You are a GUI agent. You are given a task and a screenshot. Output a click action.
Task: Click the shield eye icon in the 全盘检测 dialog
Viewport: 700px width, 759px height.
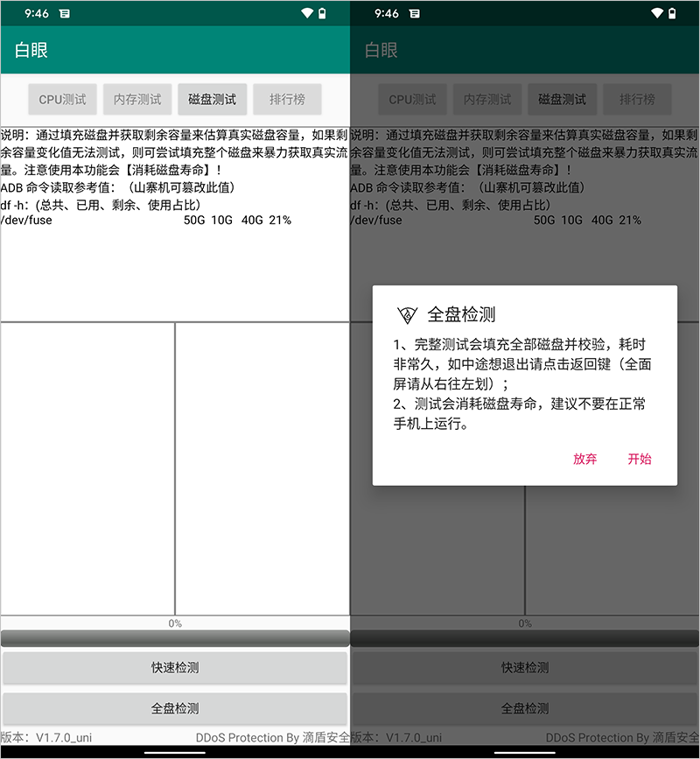tap(407, 315)
